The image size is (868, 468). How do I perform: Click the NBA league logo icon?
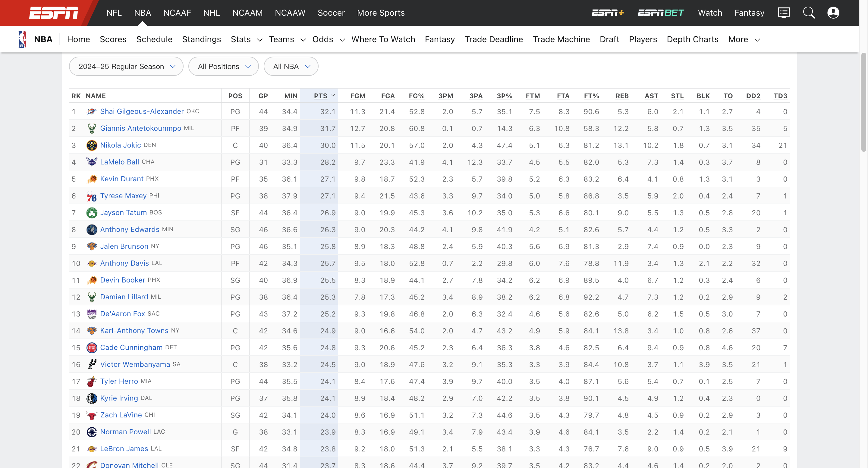click(22, 39)
